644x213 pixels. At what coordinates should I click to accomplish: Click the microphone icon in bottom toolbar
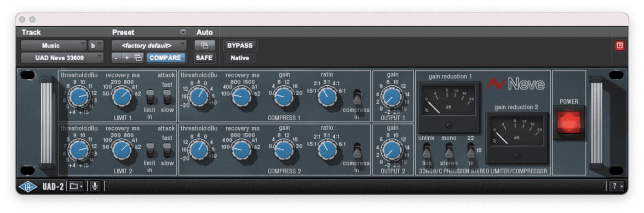pyautogui.click(x=94, y=186)
